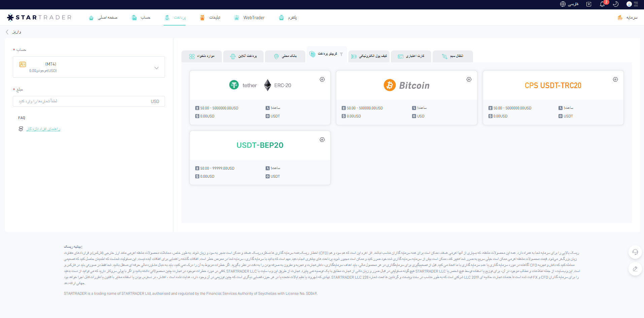Click the STARTRADER logo
Image resolution: width=644 pixels, height=318 pixels.
pyautogui.click(x=39, y=17)
